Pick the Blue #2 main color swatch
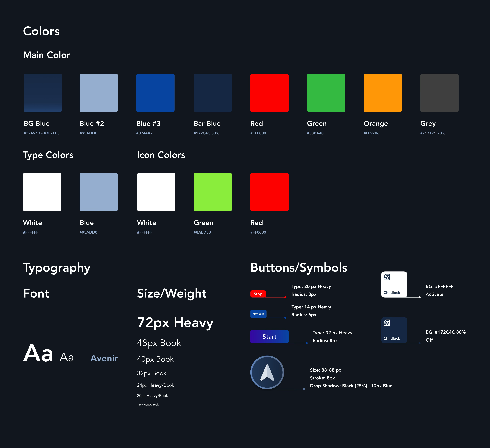Image resolution: width=490 pixels, height=448 pixels. pos(99,93)
